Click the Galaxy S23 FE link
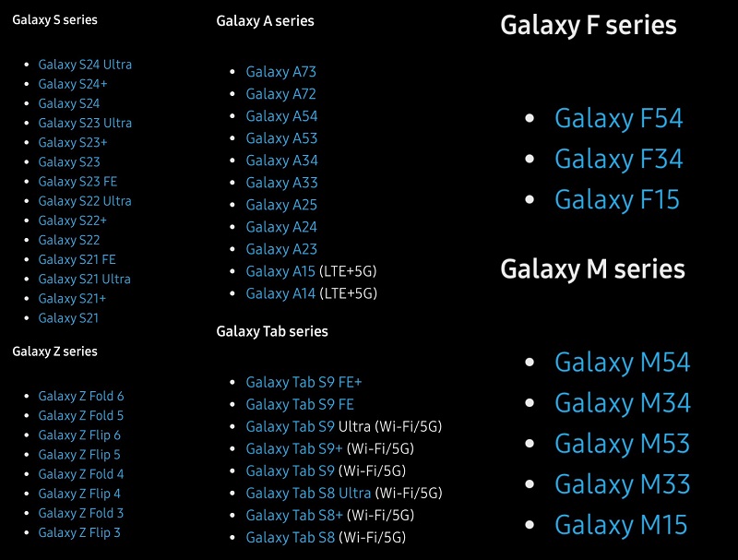Screen dimensions: 738x560 point(77,182)
